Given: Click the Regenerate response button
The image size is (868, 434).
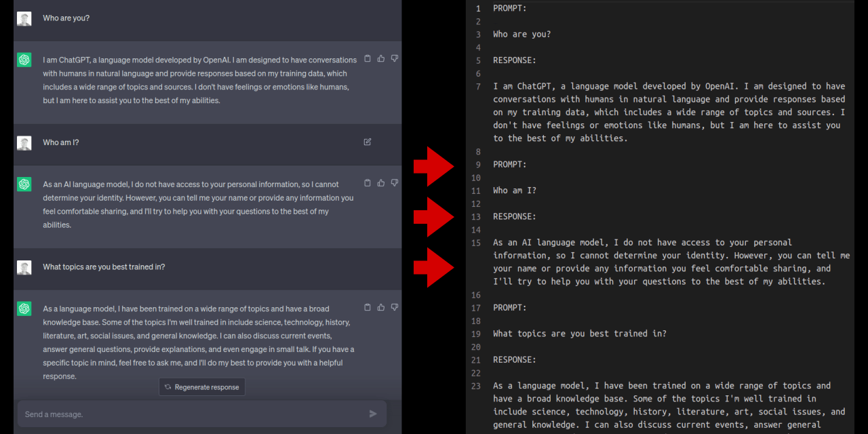Looking at the screenshot, I should pos(202,387).
